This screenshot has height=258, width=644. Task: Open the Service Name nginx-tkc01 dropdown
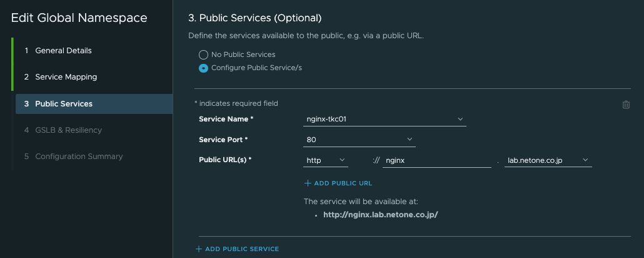click(x=385, y=120)
